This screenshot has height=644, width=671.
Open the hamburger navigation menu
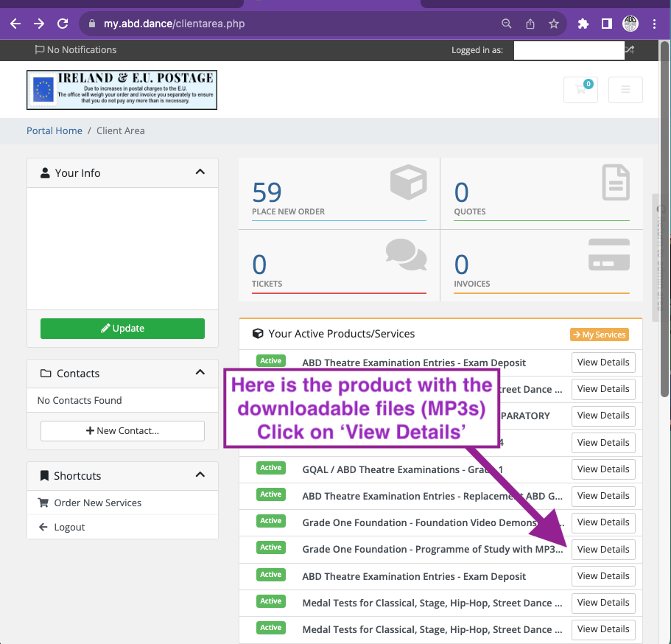pos(625,90)
